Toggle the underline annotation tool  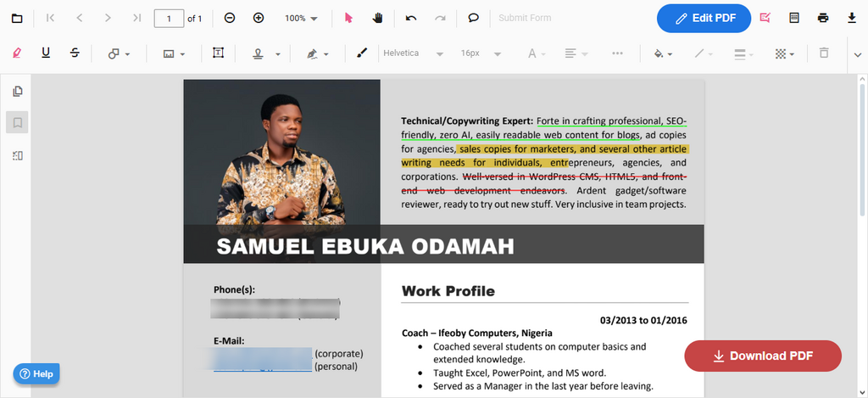pyautogui.click(x=46, y=53)
